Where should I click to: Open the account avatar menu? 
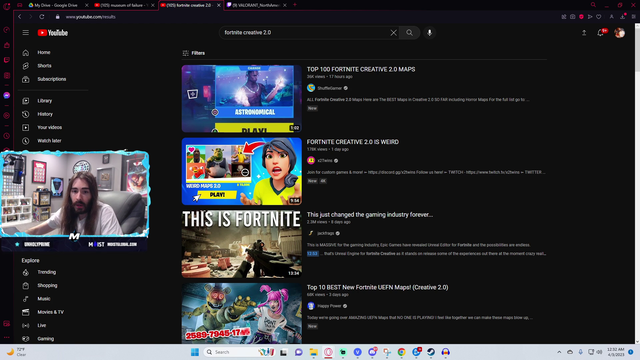(x=619, y=33)
